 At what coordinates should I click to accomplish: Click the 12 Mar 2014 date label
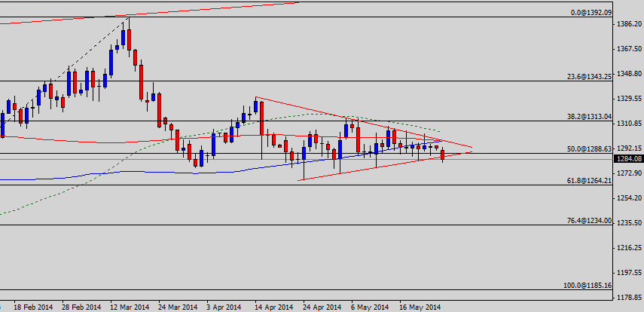pos(129,307)
